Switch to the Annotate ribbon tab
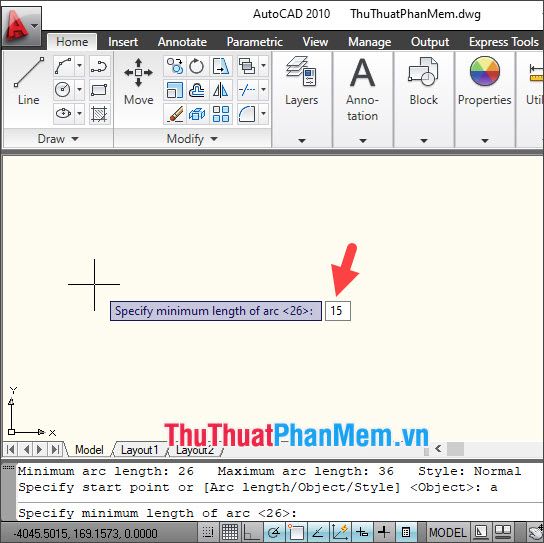Image resolution: width=544 pixels, height=543 pixels. tap(182, 42)
